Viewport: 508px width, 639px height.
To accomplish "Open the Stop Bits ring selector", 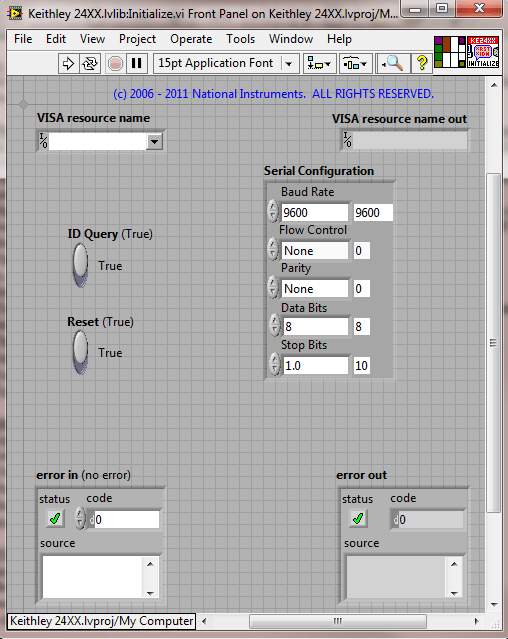I will click(x=316, y=366).
